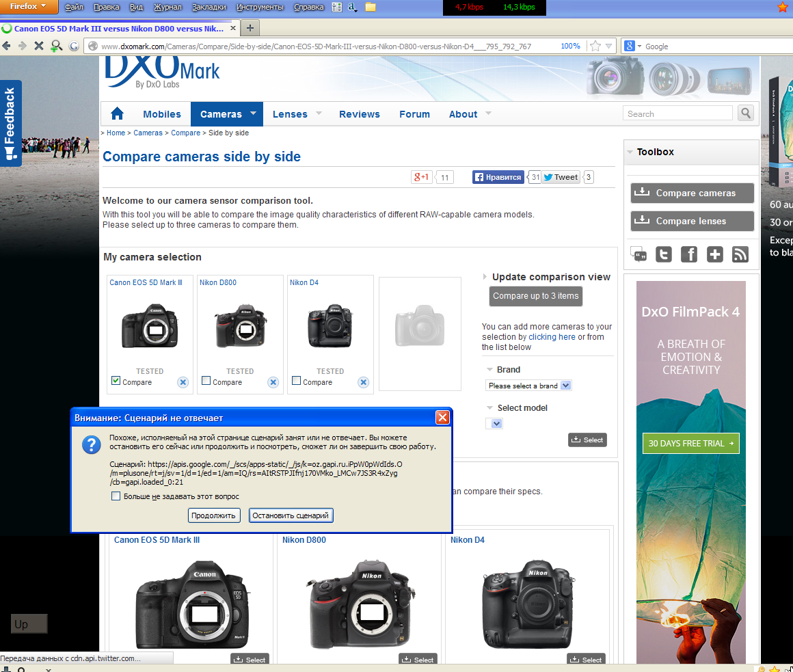Screen dimensions: 793x672
Task: Open the orange Firefox application menu
Action: click(29, 7)
